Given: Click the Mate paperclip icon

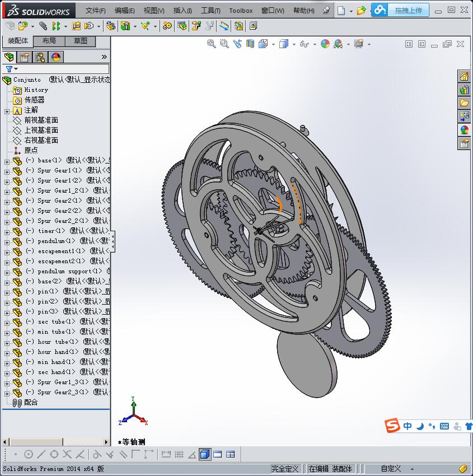Looking at the screenshot, I should point(43,26).
